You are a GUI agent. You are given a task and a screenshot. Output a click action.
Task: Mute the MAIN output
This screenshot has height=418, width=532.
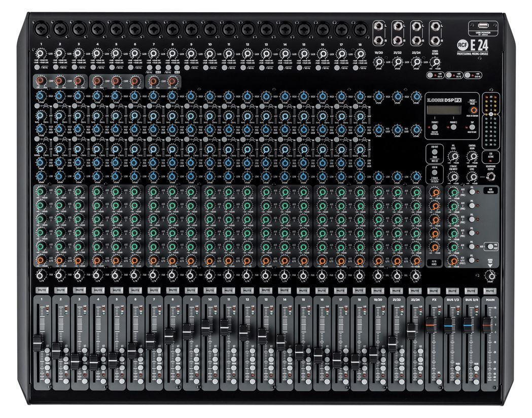click(x=490, y=291)
